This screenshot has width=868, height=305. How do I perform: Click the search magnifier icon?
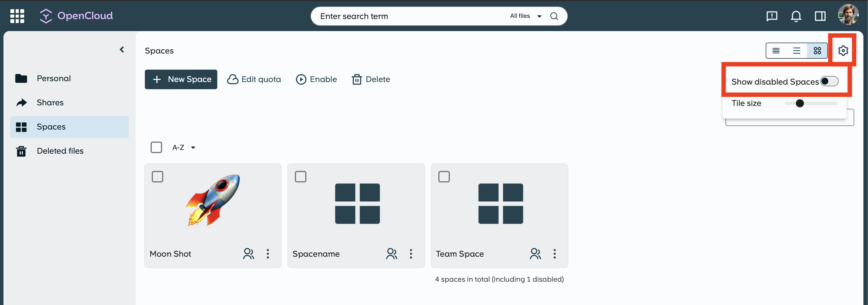(554, 16)
